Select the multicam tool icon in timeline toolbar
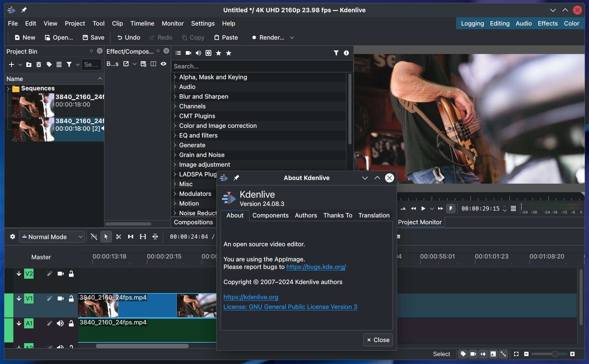589x364 pixels. [x=155, y=237]
